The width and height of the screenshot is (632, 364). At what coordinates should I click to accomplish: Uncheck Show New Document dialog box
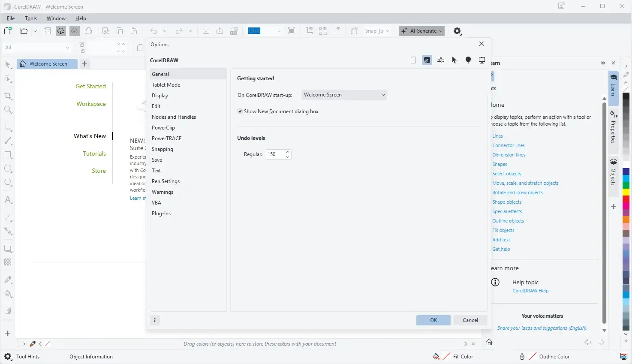click(240, 111)
